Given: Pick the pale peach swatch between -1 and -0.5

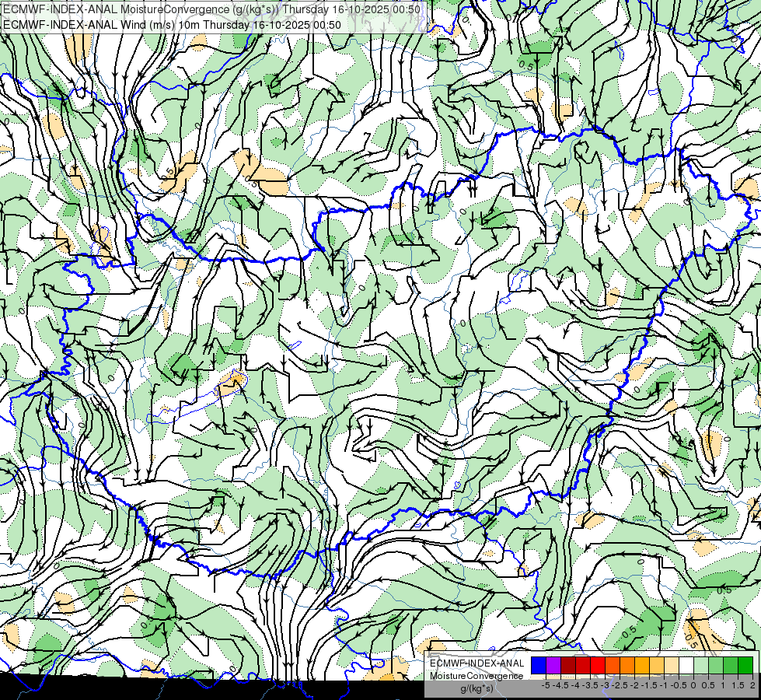Looking at the screenshot, I should pos(672,666).
